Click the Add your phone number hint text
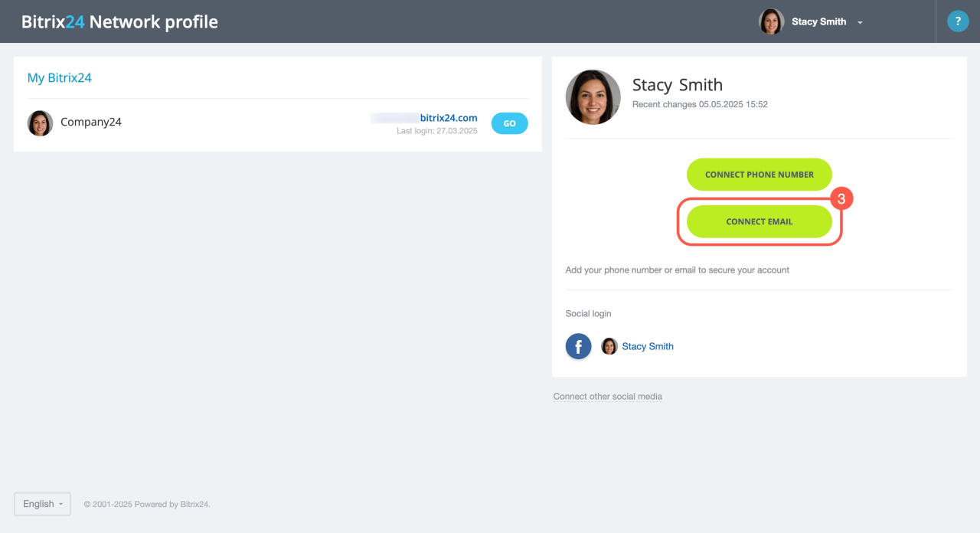This screenshot has height=533, width=980. 678,270
